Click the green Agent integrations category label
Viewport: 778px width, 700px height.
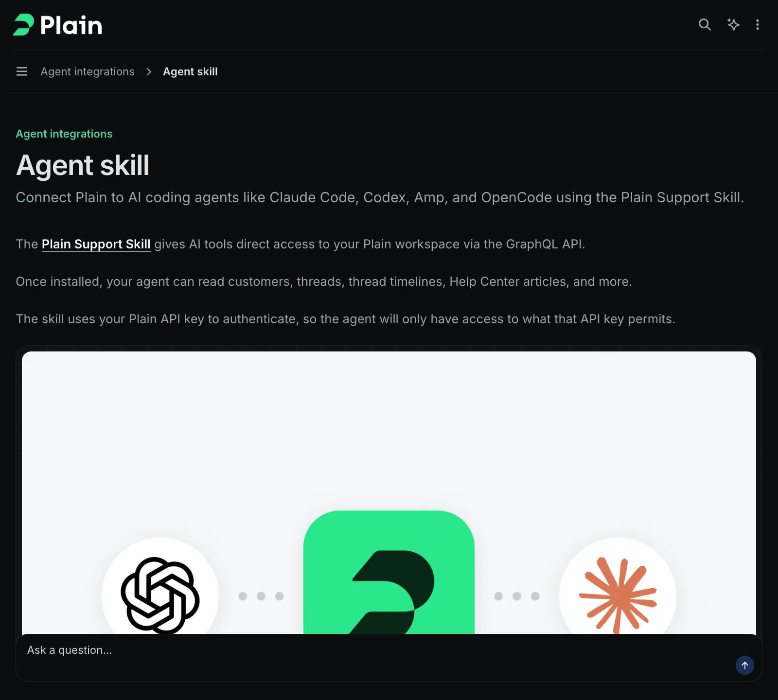tap(64, 134)
